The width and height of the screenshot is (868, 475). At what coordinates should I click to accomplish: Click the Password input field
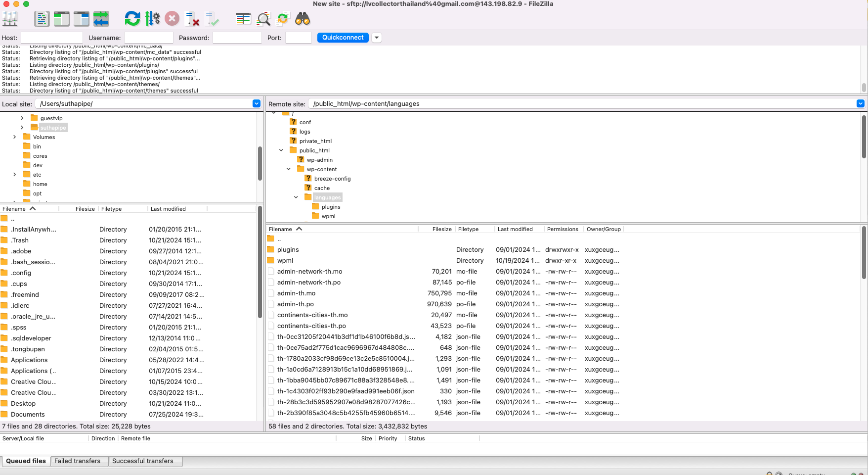(237, 38)
